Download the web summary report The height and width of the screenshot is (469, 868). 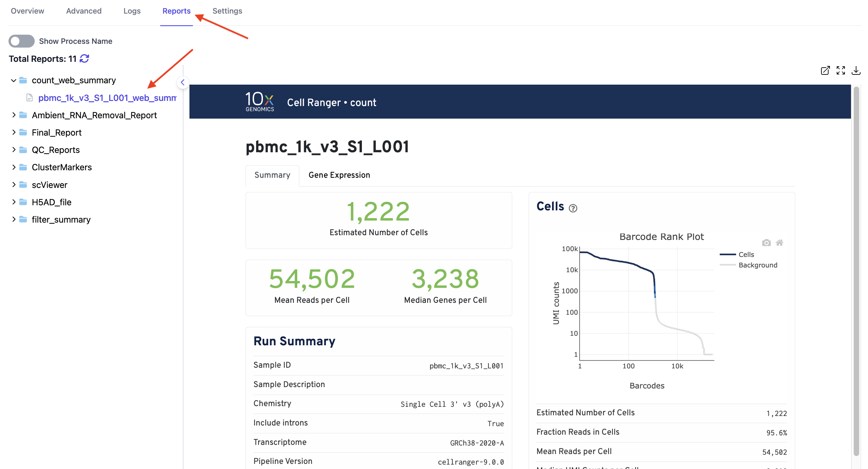pos(856,70)
